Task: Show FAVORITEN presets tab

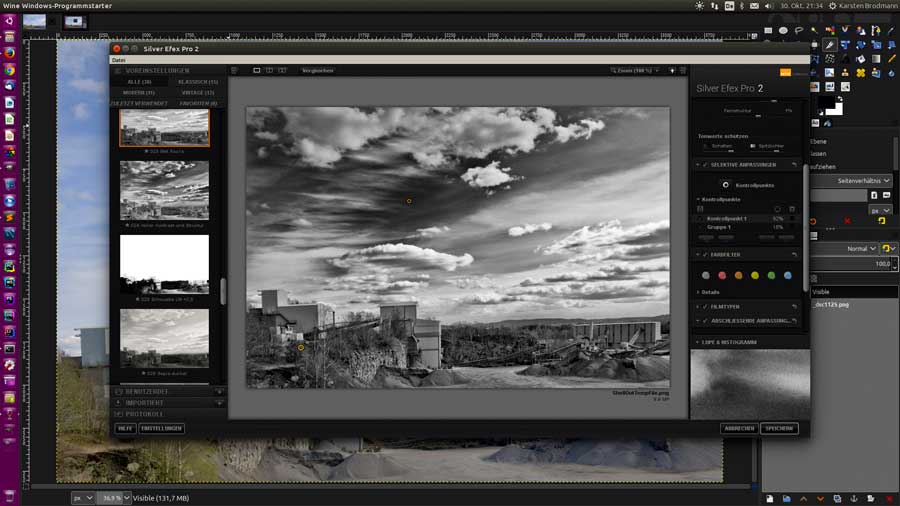Action: 198,103
